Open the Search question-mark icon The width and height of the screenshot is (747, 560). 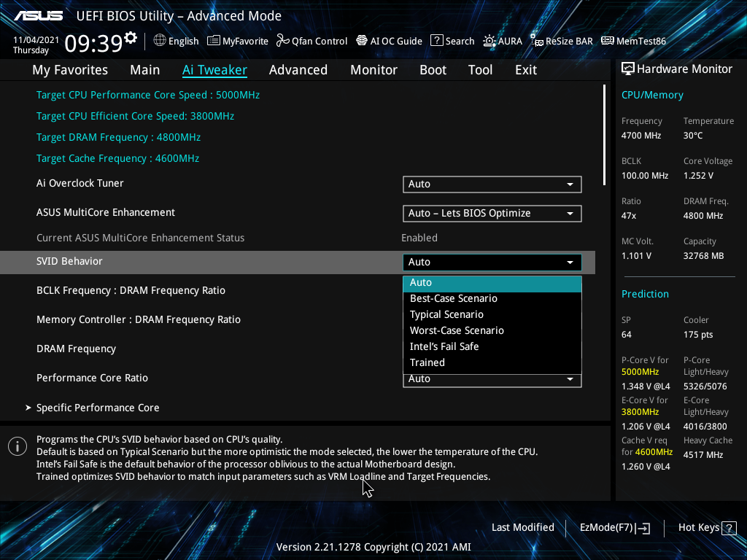pos(436,41)
